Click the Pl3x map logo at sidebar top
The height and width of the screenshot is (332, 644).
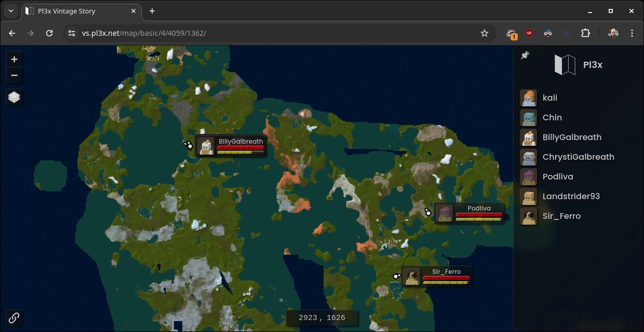pyautogui.click(x=565, y=64)
